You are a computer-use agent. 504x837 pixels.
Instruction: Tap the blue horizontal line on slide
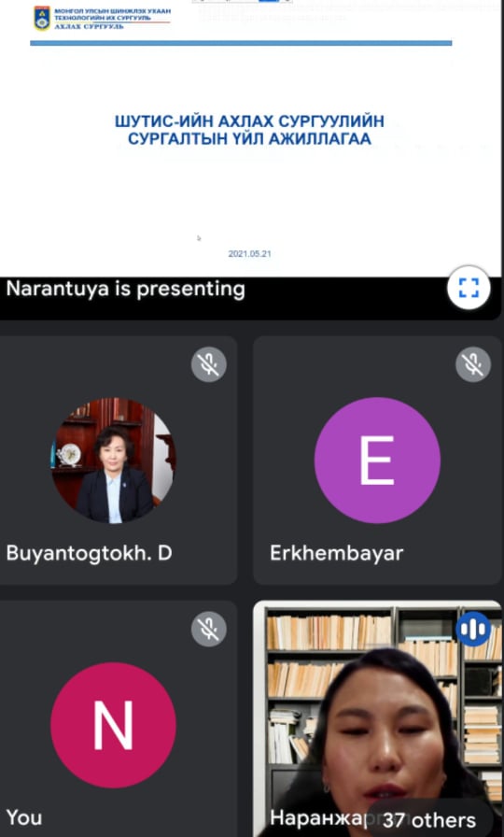click(241, 43)
